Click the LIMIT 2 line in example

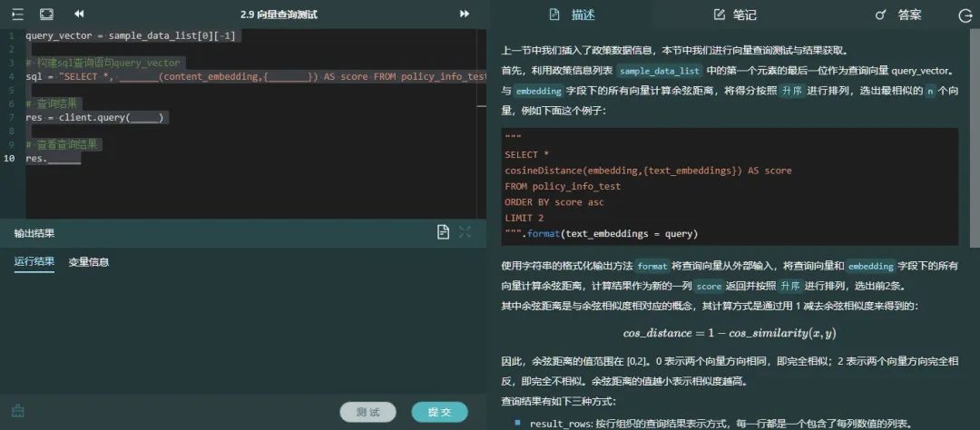click(x=524, y=218)
